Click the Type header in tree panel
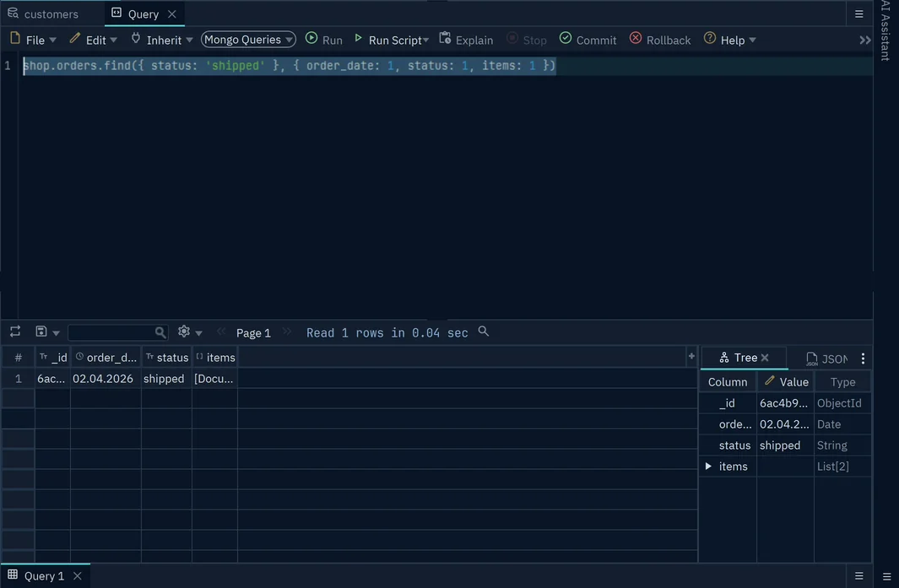Image resolution: width=899 pixels, height=588 pixels. pyautogui.click(x=842, y=382)
